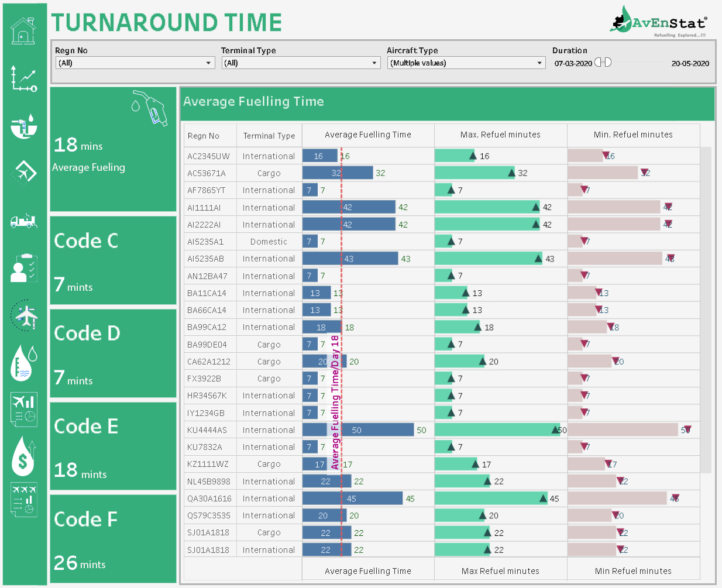Screen dimensions: 722x588
Task: Select the airplane inside diamond icon
Action: point(23,172)
